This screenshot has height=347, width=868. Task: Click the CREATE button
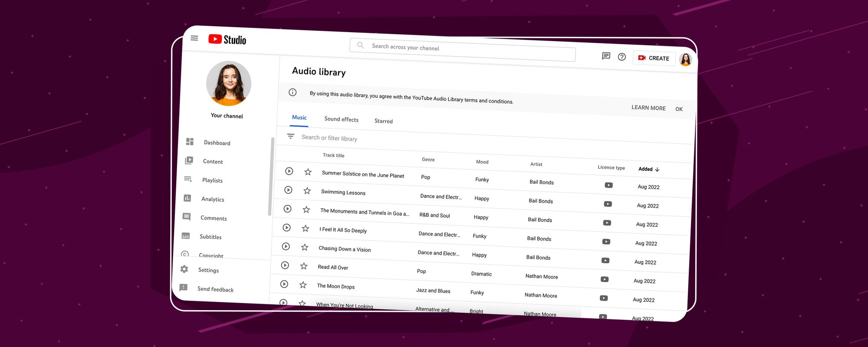pyautogui.click(x=654, y=58)
